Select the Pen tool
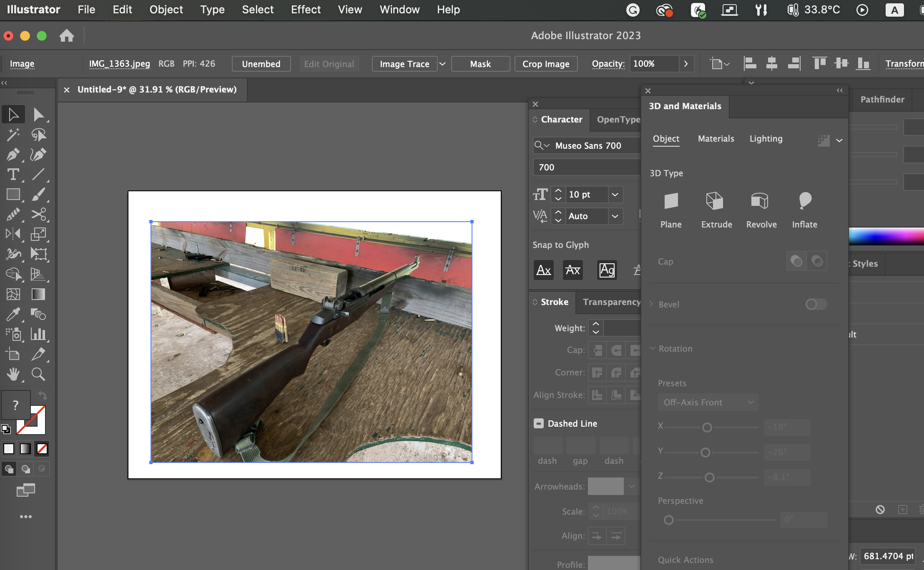This screenshot has height=570, width=924. [x=13, y=155]
